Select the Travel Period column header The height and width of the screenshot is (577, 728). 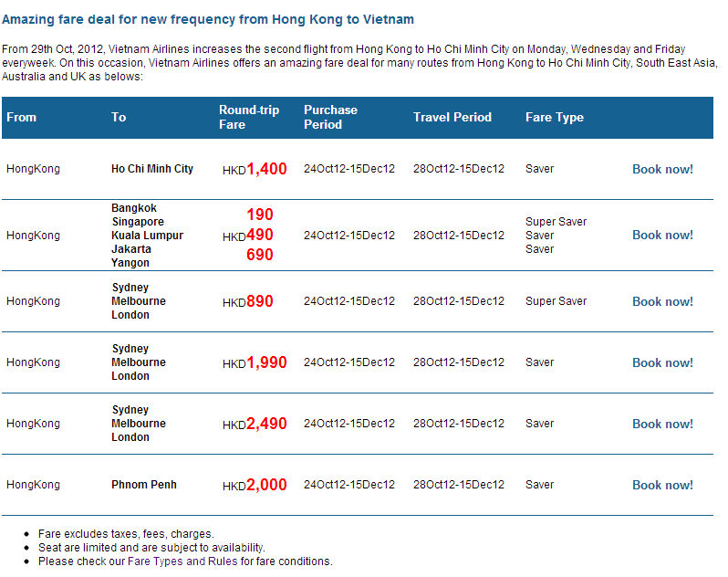[x=452, y=117]
